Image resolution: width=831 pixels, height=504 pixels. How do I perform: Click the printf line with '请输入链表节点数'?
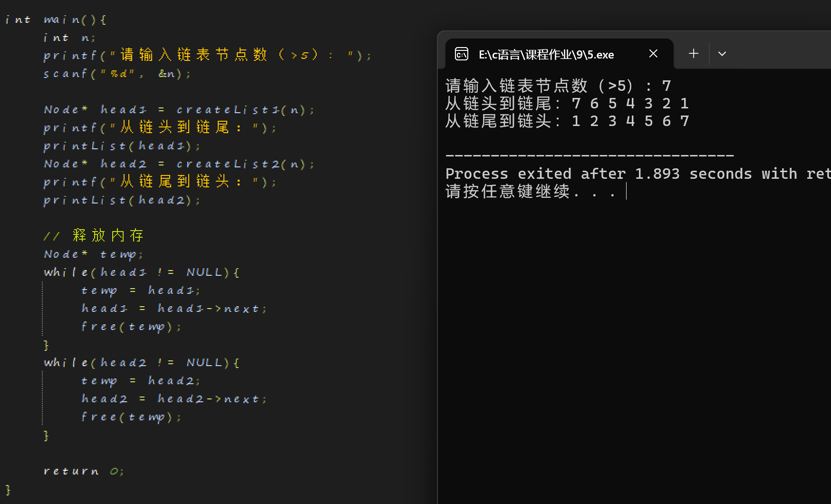click(x=207, y=56)
